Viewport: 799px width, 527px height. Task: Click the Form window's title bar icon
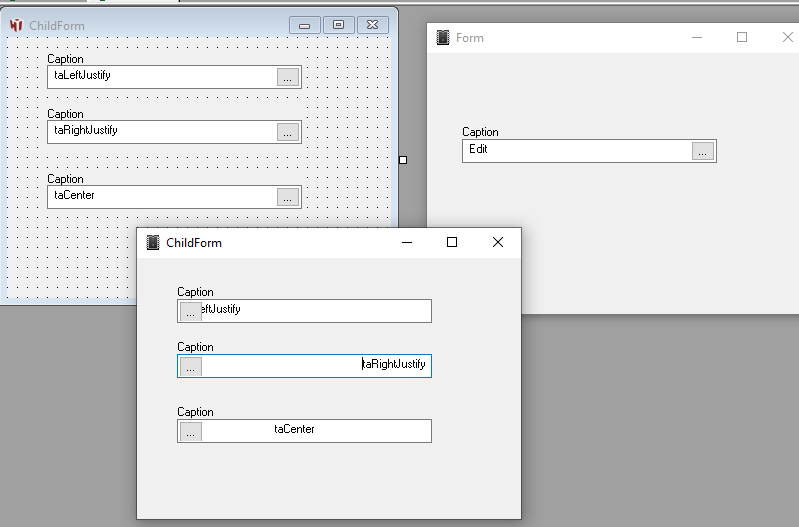443,37
